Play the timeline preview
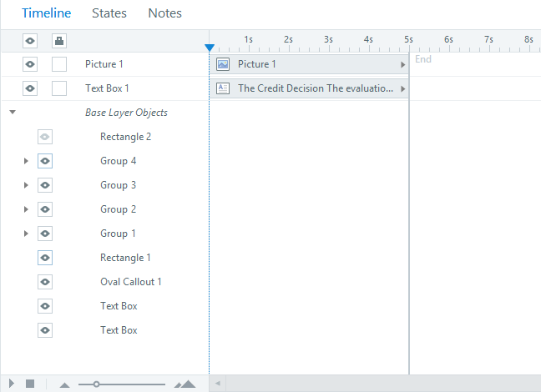The height and width of the screenshot is (392, 541). click(x=12, y=384)
